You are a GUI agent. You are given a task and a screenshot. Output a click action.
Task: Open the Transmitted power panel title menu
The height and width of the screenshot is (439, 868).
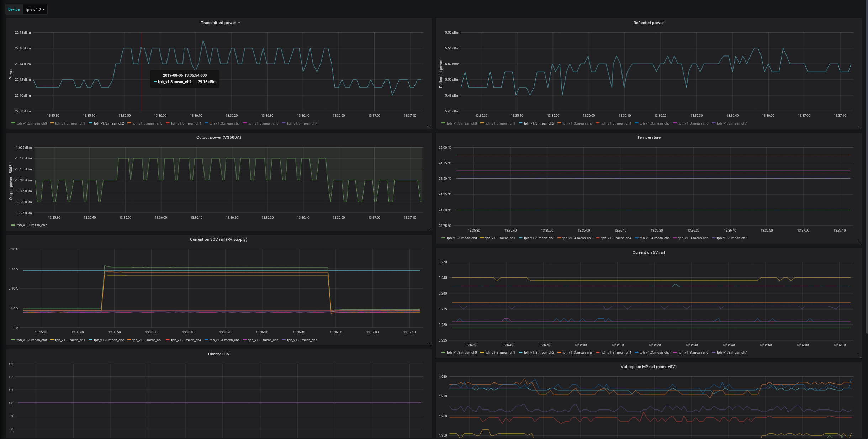[x=219, y=22]
